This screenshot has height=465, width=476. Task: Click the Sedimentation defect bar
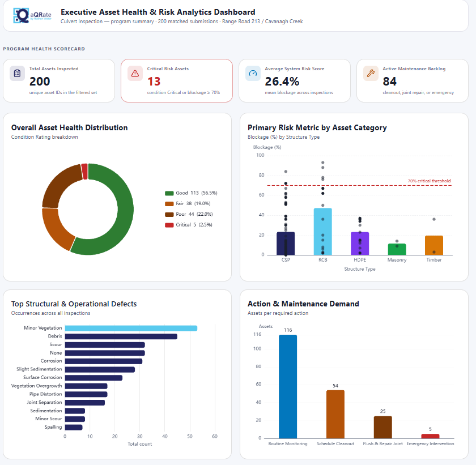point(75,411)
